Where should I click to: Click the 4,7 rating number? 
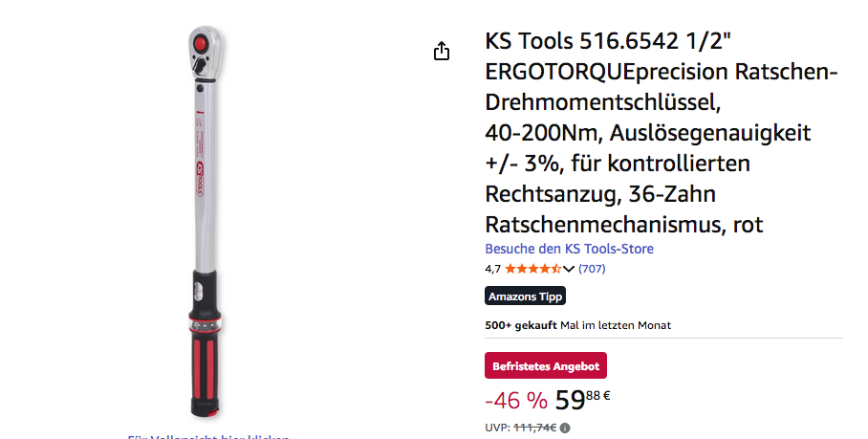492,269
